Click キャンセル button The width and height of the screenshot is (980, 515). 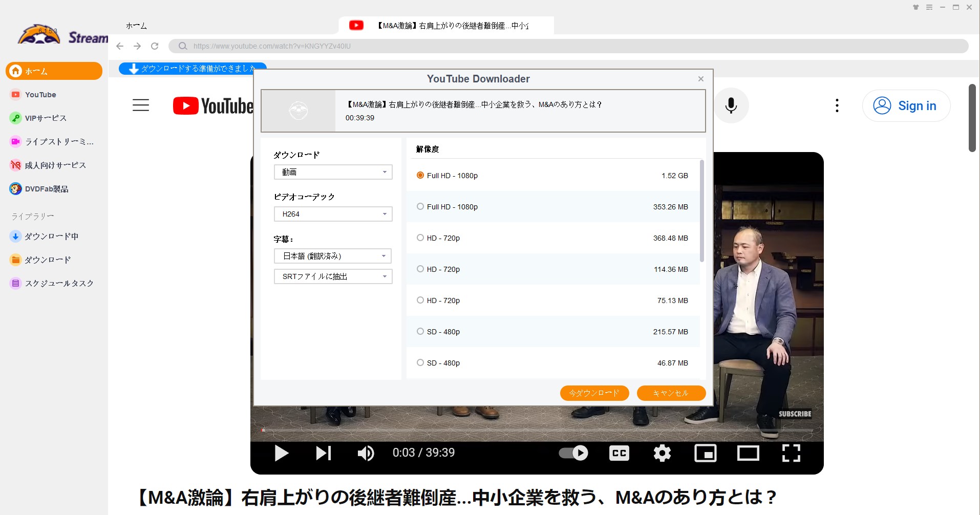(x=671, y=393)
